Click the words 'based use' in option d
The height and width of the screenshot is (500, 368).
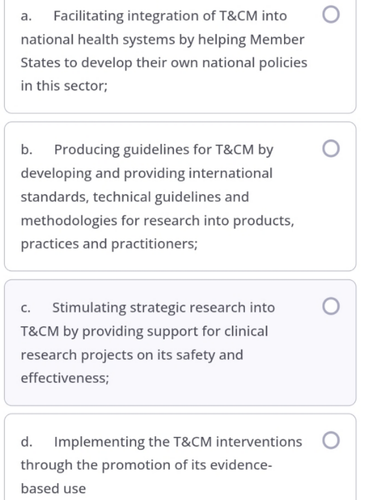(x=53, y=489)
